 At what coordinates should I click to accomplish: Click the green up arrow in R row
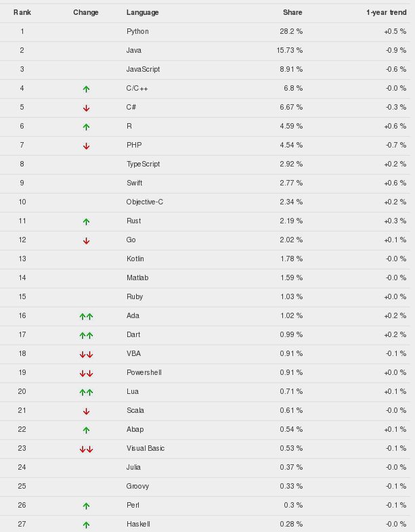[x=86, y=127]
